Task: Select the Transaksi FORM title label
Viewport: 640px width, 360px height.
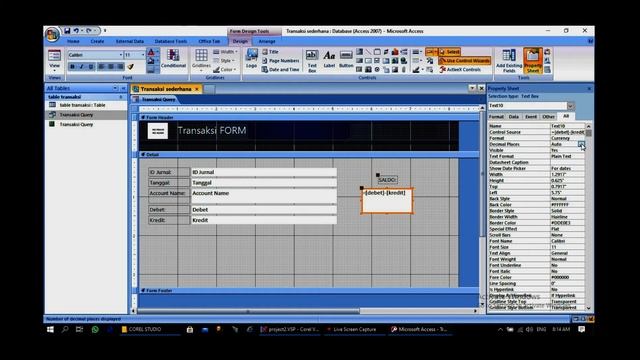Action: click(x=212, y=131)
